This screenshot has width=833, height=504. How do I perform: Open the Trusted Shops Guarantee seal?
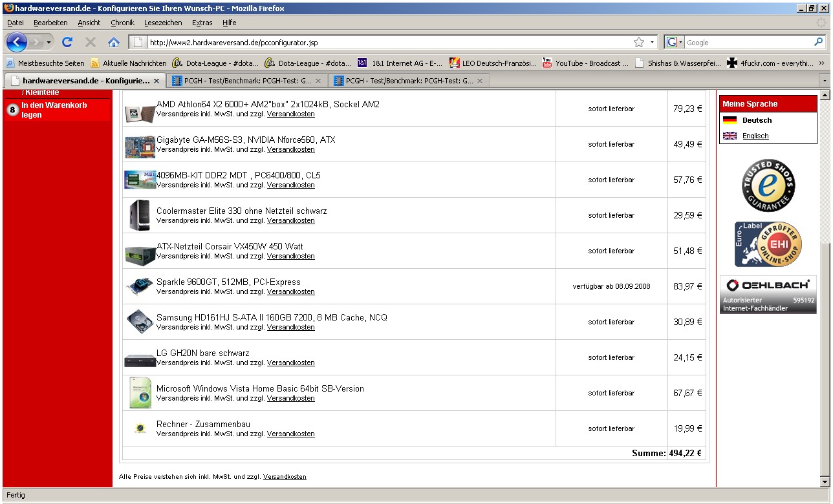(768, 185)
